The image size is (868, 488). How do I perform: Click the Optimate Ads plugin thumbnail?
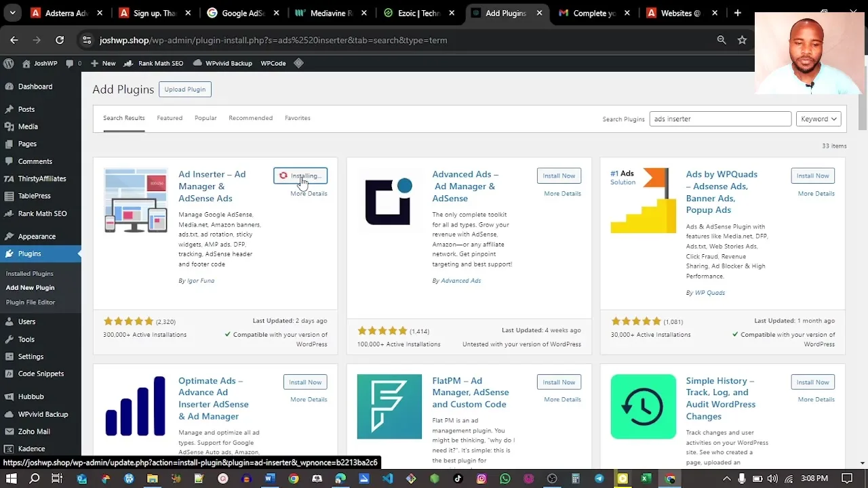136,407
